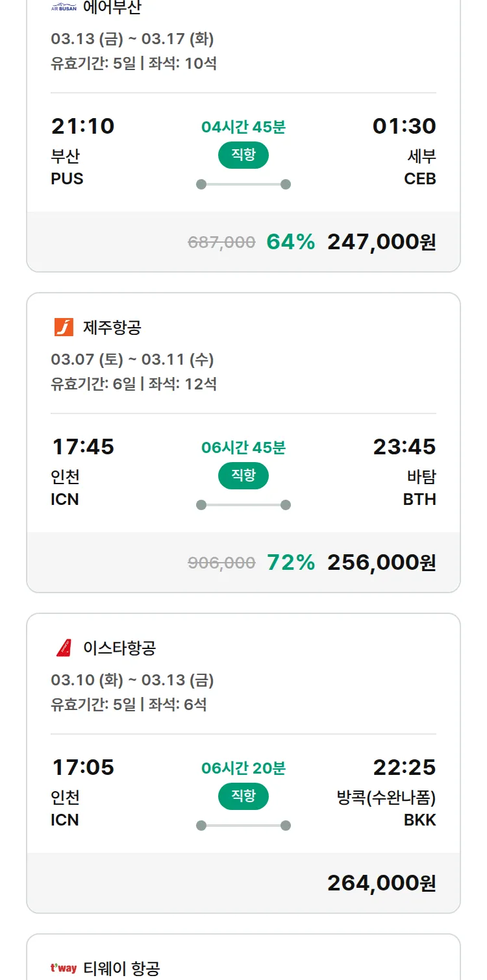Click 직항 badge on Incheon-Bangkok flight
The image size is (487, 980).
click(243, 796)
